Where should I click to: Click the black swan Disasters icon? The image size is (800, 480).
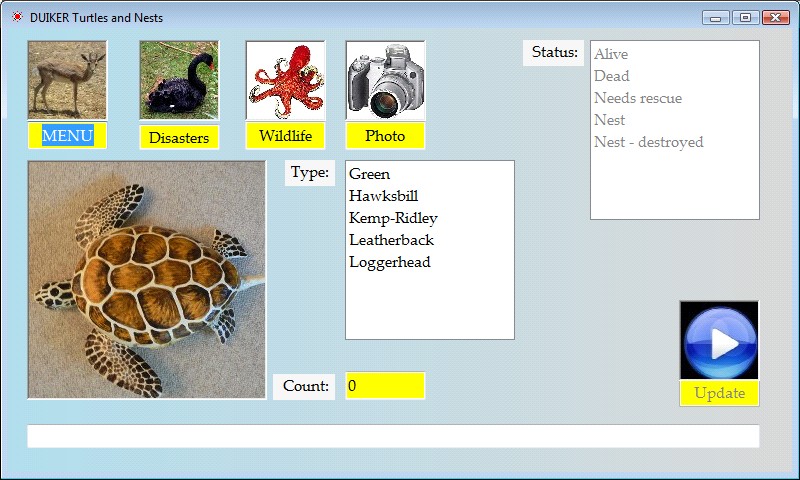179,80
